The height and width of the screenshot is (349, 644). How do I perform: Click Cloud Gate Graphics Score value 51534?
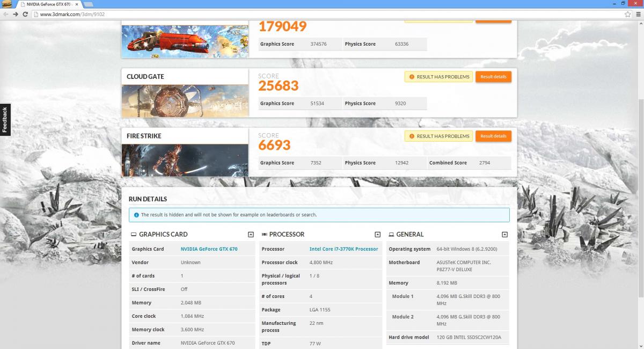[317, 103]
